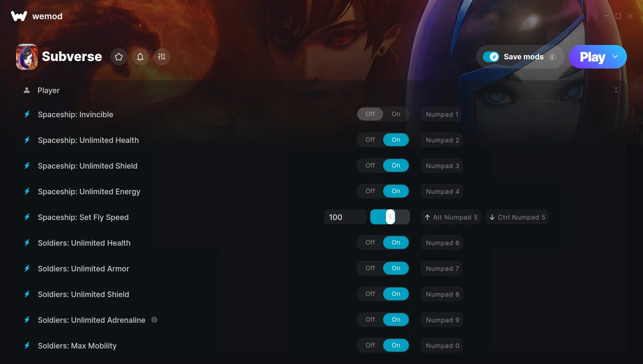Viewport: 643px width, 364px height.
Task: Turn on Spaceship: Invincible
Action: [396, 114]
